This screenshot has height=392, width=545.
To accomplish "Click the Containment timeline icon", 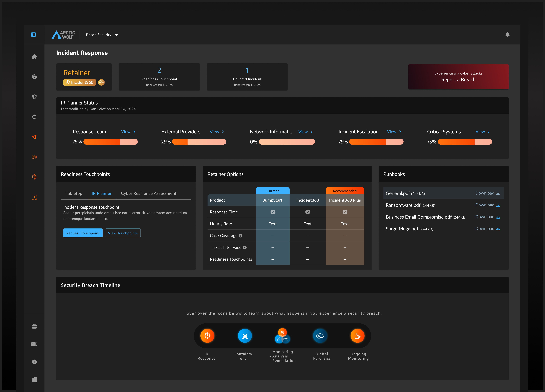I will 245,336.
